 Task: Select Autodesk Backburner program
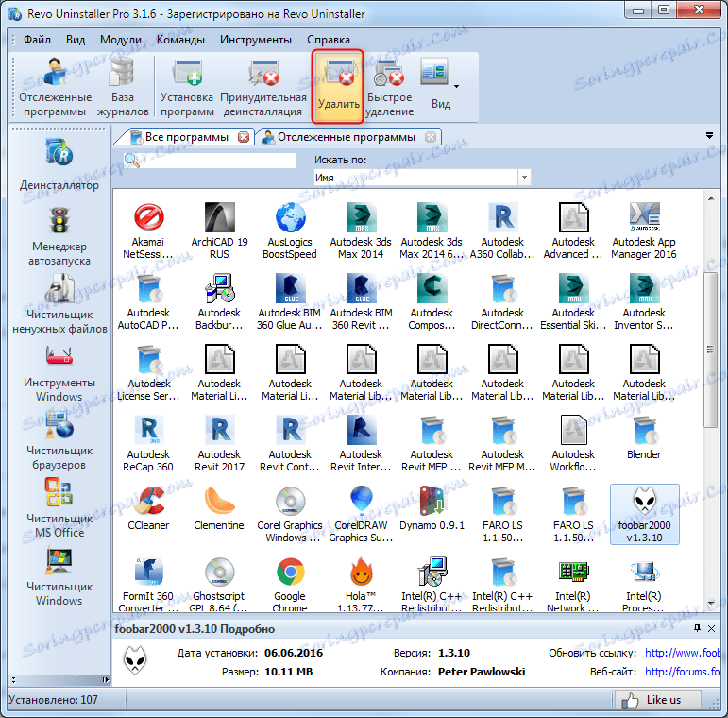point(219,302)
